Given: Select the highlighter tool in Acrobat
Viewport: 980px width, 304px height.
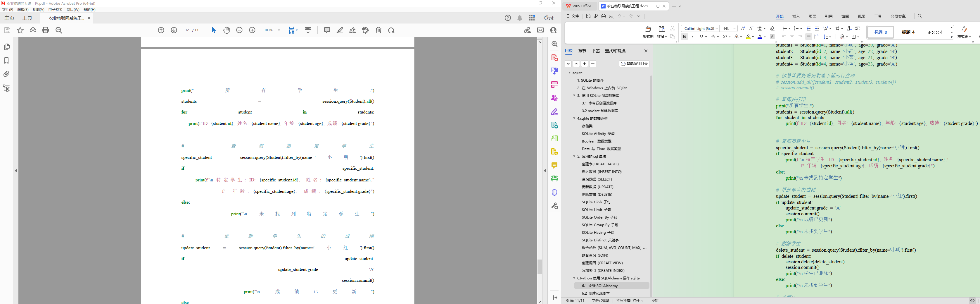Looking at the screenshot, I should tap(340, 30).
